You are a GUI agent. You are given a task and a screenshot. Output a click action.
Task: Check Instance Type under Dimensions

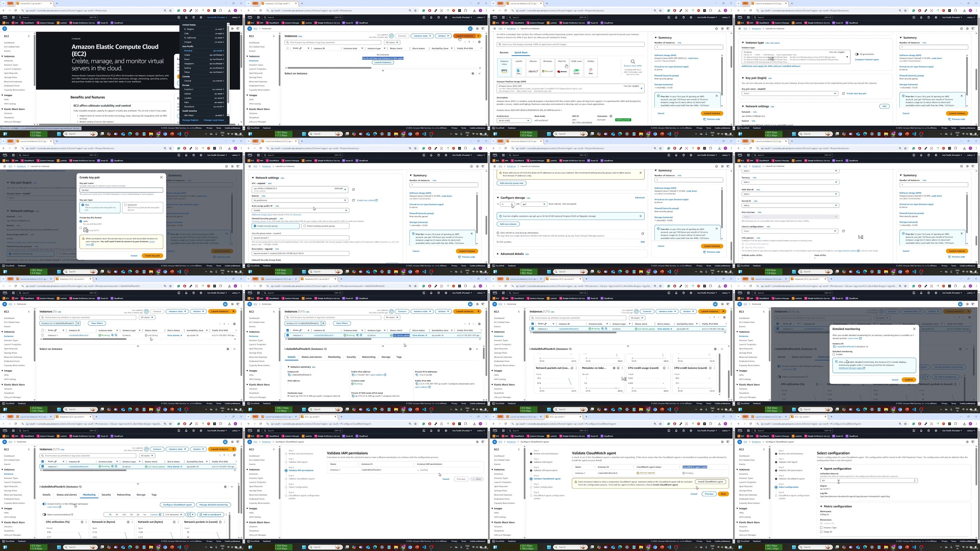[x=821, y=527]
